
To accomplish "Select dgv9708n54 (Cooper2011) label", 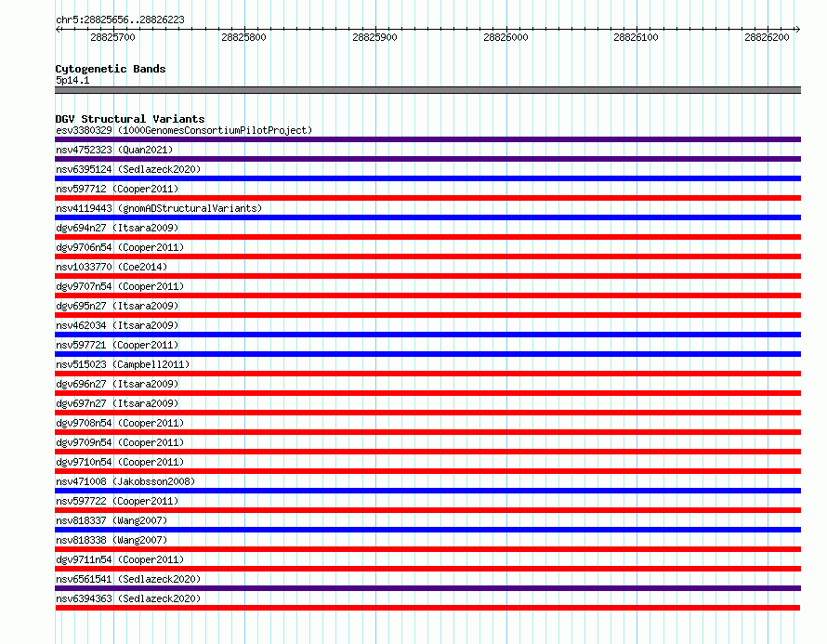I will (x=120, y=423).
